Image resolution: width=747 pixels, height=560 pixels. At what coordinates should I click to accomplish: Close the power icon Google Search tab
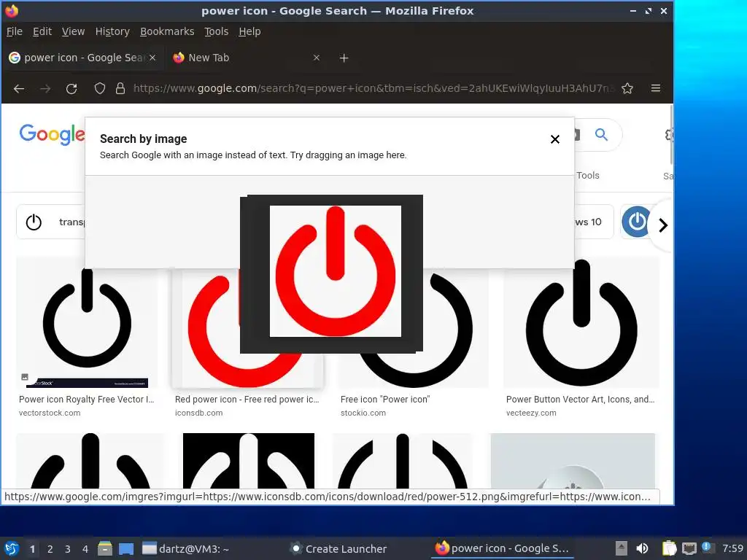tap(152, 58)
